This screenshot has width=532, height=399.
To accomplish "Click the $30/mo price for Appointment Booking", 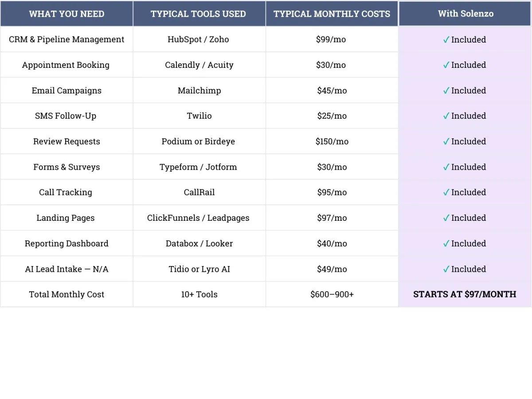I will (x=331, y=65).
